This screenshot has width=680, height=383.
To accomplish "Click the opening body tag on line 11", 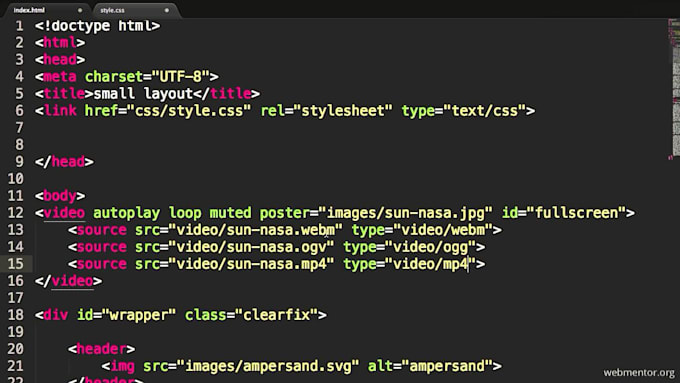I will pyautogui.click(x=60, y=196).
